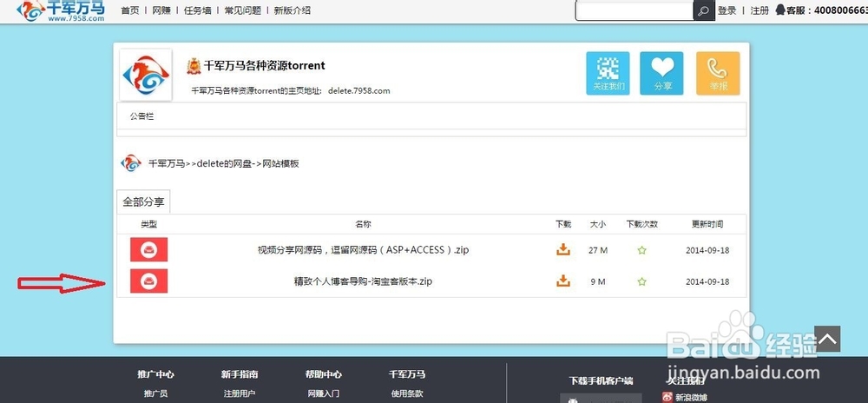The width and height of the screenshot is (868, 403).
Task: Click the 注册 link
Action: pyautogui.click(x=759, y=10)
